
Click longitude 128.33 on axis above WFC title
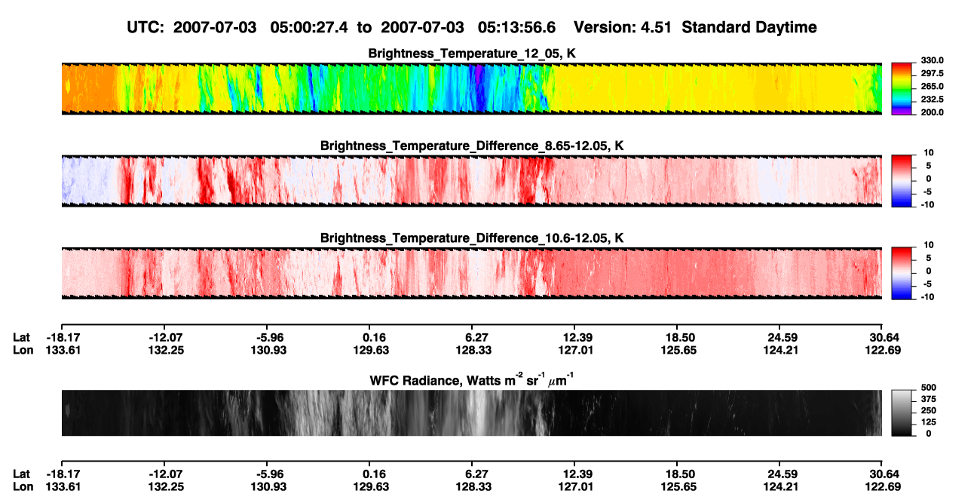tap(475, 349)
